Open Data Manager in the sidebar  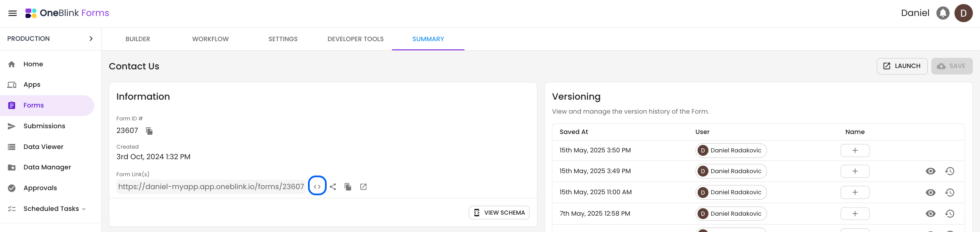pyautogui.click(x=47, y=167)
